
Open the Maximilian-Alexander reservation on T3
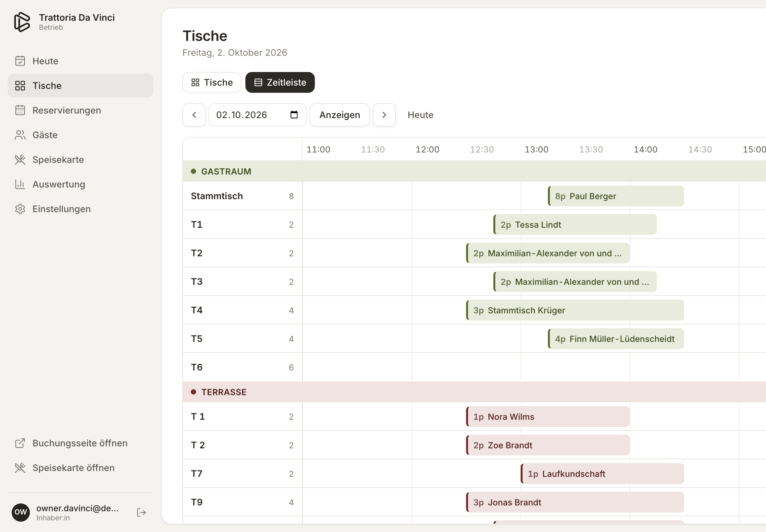pyautogui.click(x=575, y=282)
